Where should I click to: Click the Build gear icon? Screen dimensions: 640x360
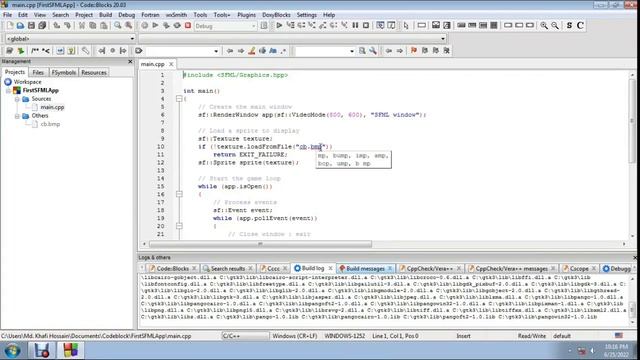point(144,26)
